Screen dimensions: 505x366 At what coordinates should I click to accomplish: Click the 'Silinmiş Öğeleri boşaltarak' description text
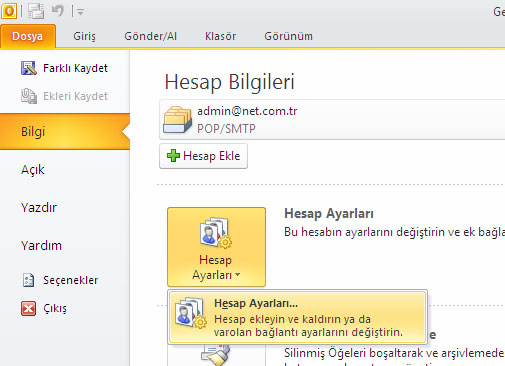click(394, 353)
